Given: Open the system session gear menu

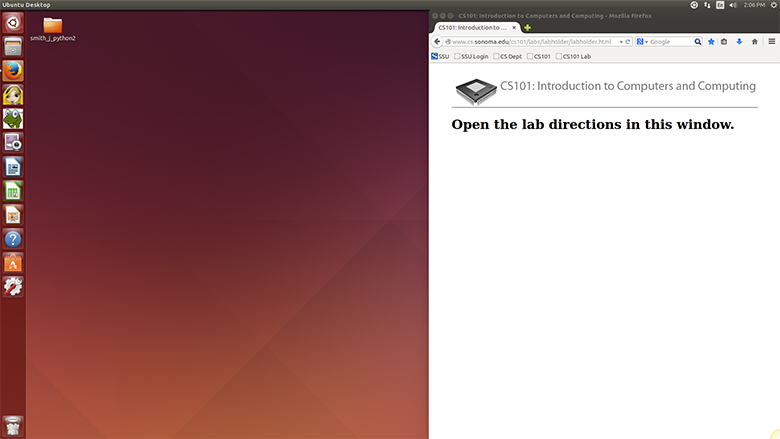Looking at the screenshot, I should coord(772,5).
